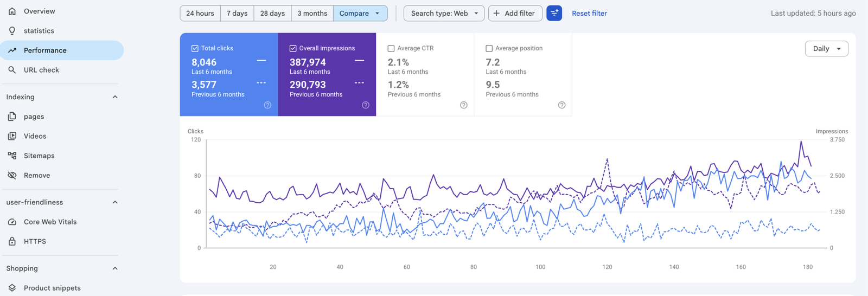Click the Overview home icon
Viewport: 868px width, 296px height.
click(x=12, y=11)
